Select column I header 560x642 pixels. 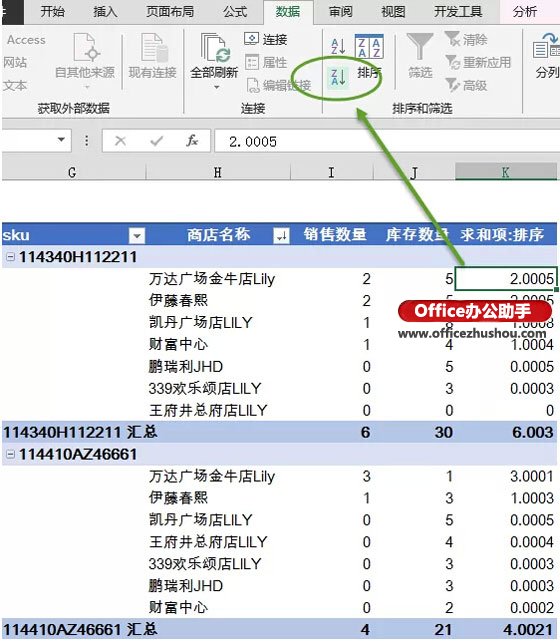pos(331,173)
